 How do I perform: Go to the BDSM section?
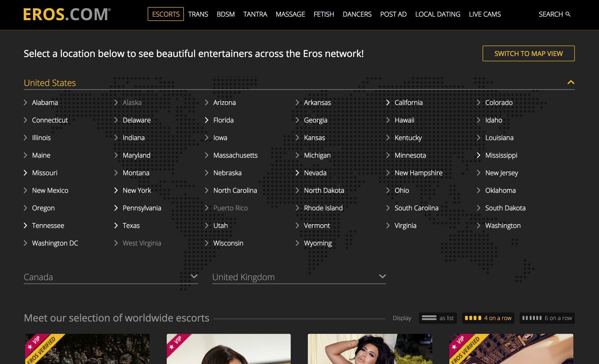click(x=226, y=14)
